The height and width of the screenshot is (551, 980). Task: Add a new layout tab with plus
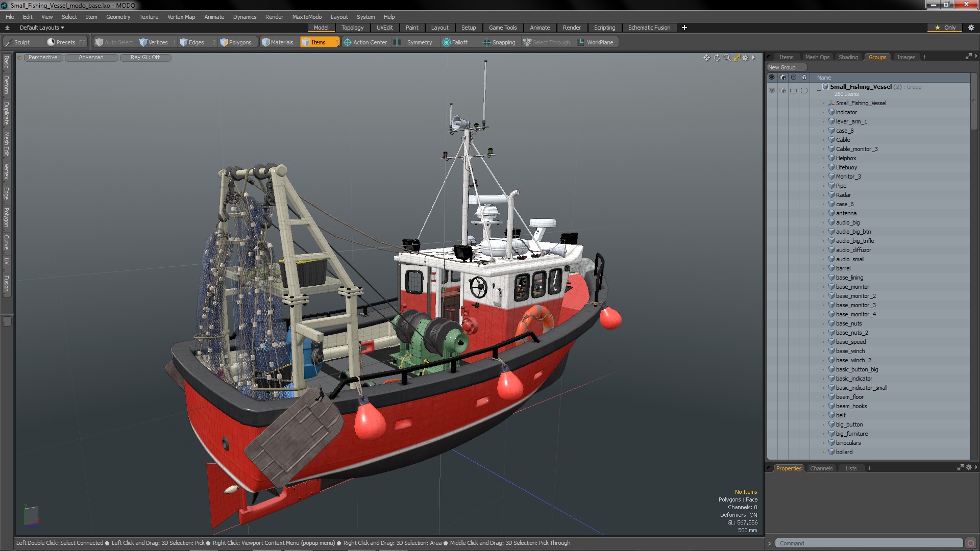point(684,28)
